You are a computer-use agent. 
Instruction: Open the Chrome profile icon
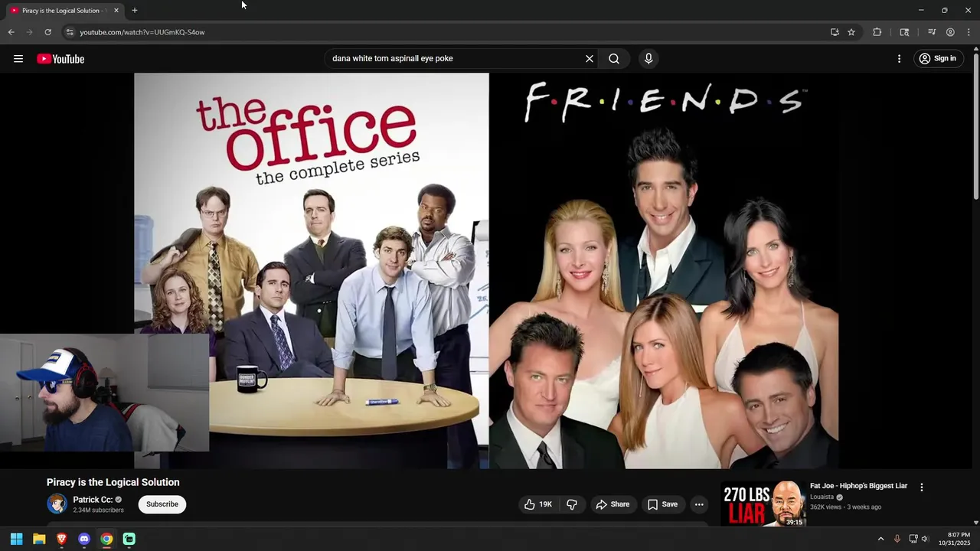tap(950, 32)
